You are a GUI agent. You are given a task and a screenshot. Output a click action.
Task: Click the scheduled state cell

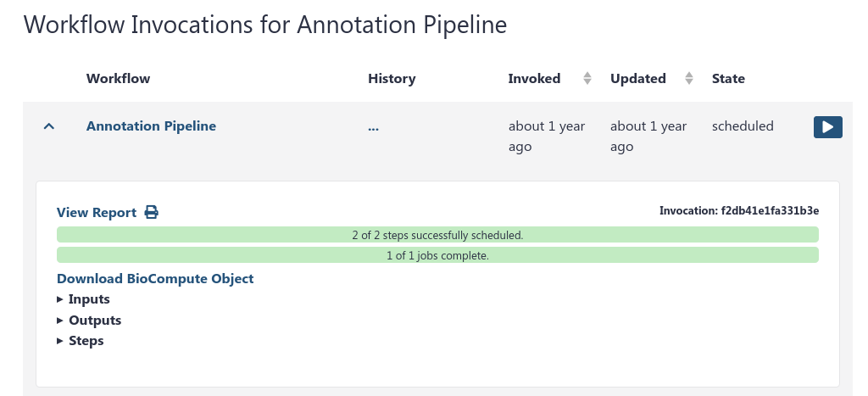[x=743, y=126]
